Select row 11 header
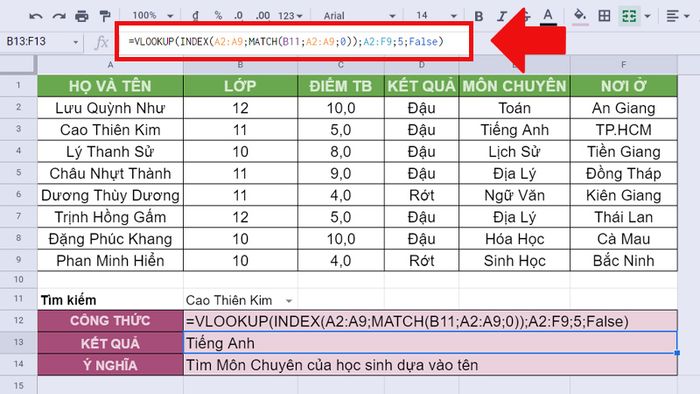The image size is (700, 394). click(x=18, y=299)
